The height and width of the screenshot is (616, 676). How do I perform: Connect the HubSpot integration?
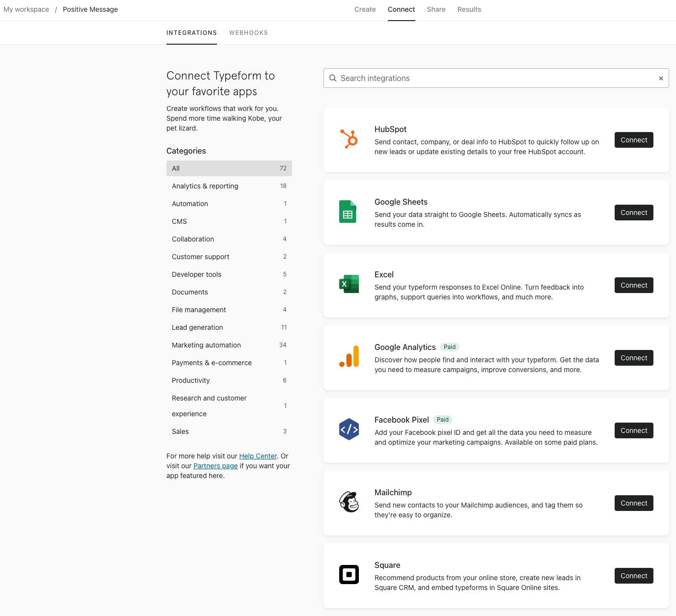tap(634, 140)
